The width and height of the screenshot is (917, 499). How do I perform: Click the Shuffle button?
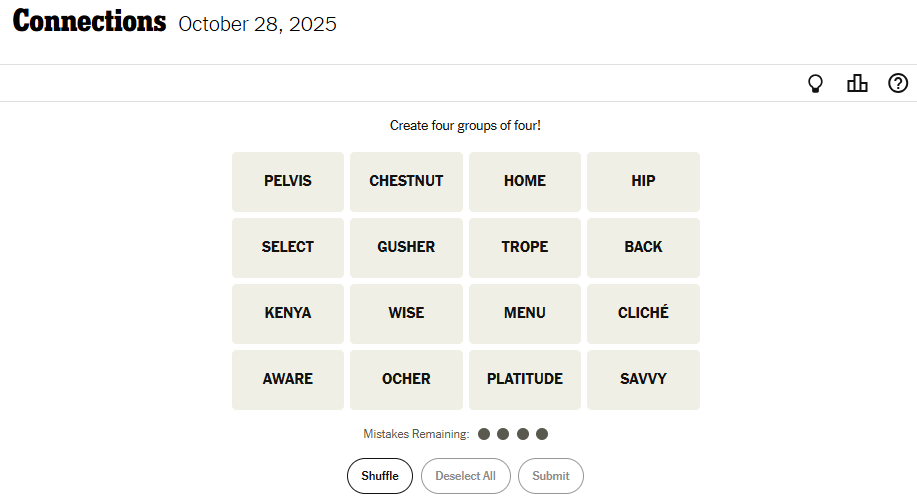pos(379,476)
